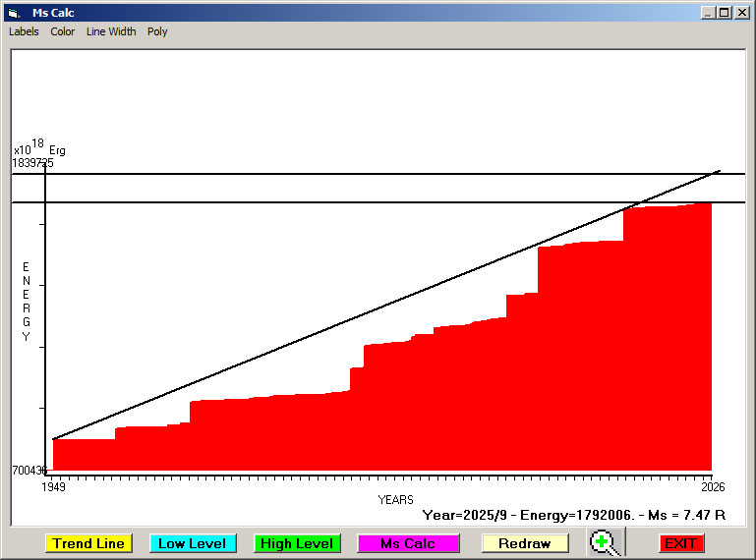Open the Labels menu
This screenshot has height=560, width=756.
(x=24, y=31)
